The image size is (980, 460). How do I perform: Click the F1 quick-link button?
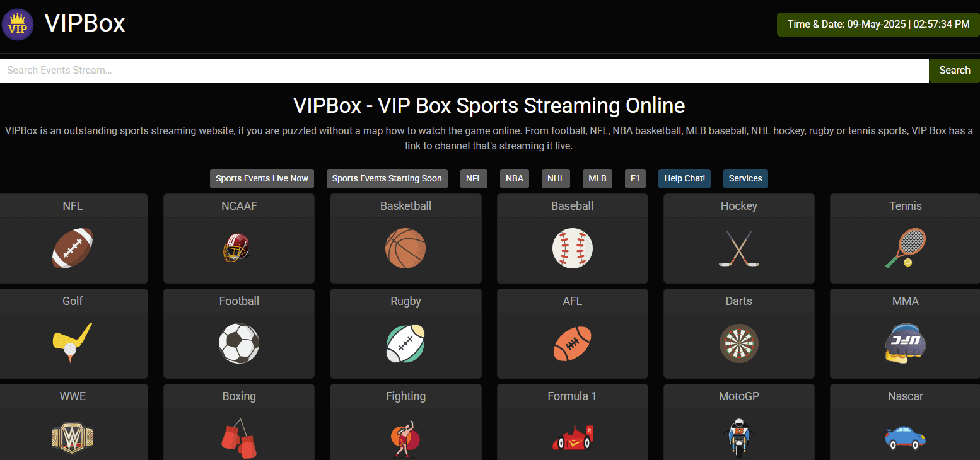point(635,178)
